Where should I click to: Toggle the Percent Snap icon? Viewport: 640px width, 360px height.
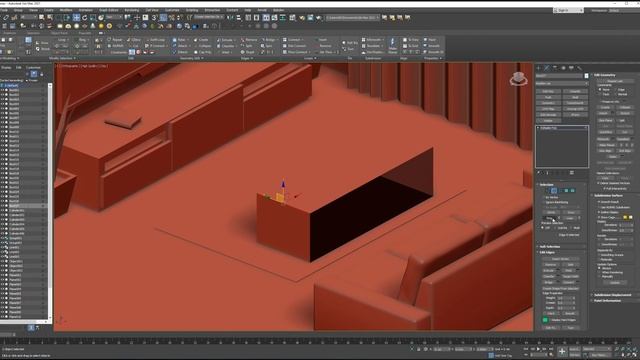tap(171, 18)
